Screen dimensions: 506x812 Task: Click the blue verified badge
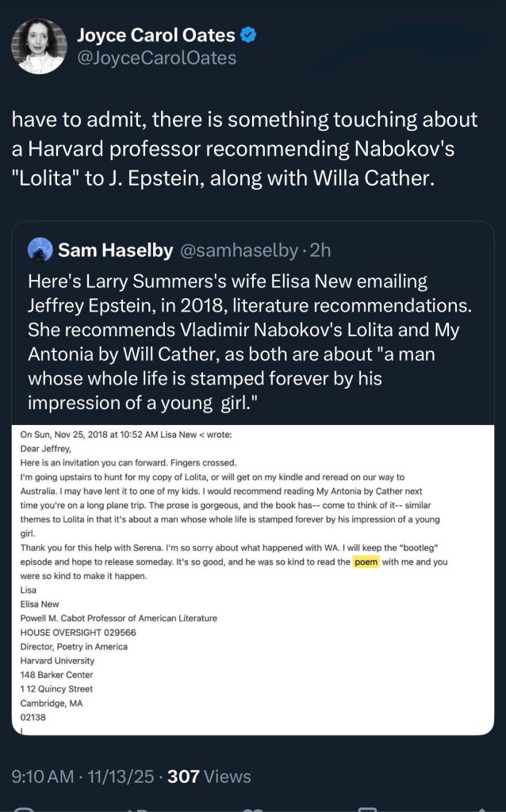[248, 35]
